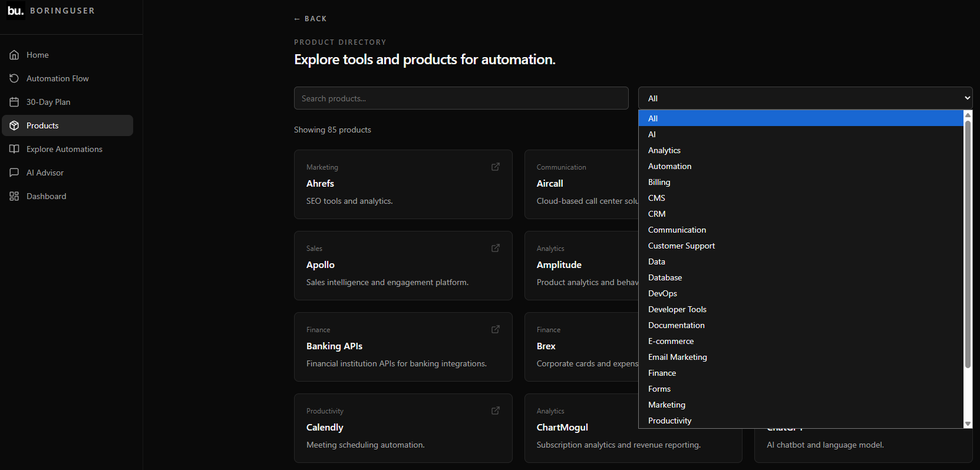Open the Ahrefs product card
Screen dimensions: 980x470
point(403,184)
